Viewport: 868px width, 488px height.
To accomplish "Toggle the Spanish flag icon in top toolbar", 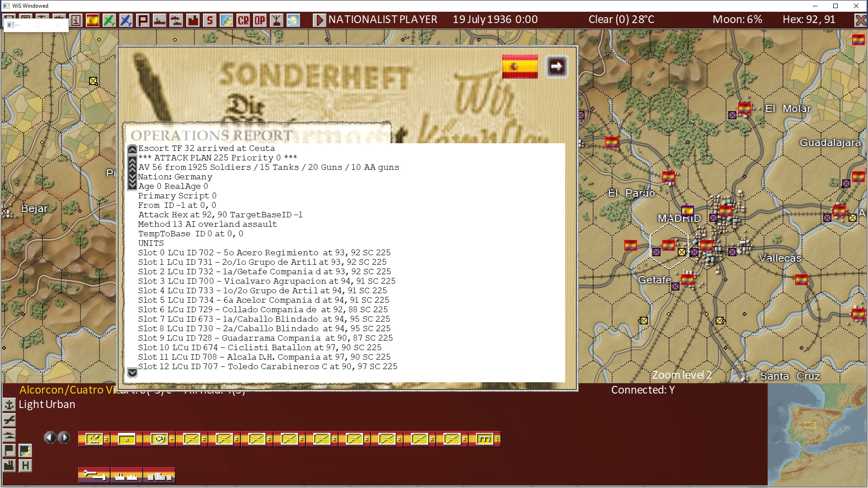I will 93,20.
